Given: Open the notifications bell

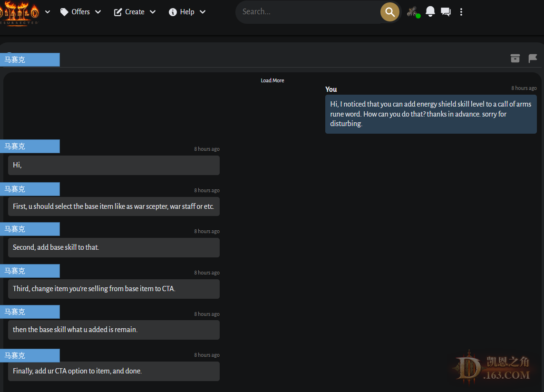Looking at the screenshot, I should coord(430,11).
